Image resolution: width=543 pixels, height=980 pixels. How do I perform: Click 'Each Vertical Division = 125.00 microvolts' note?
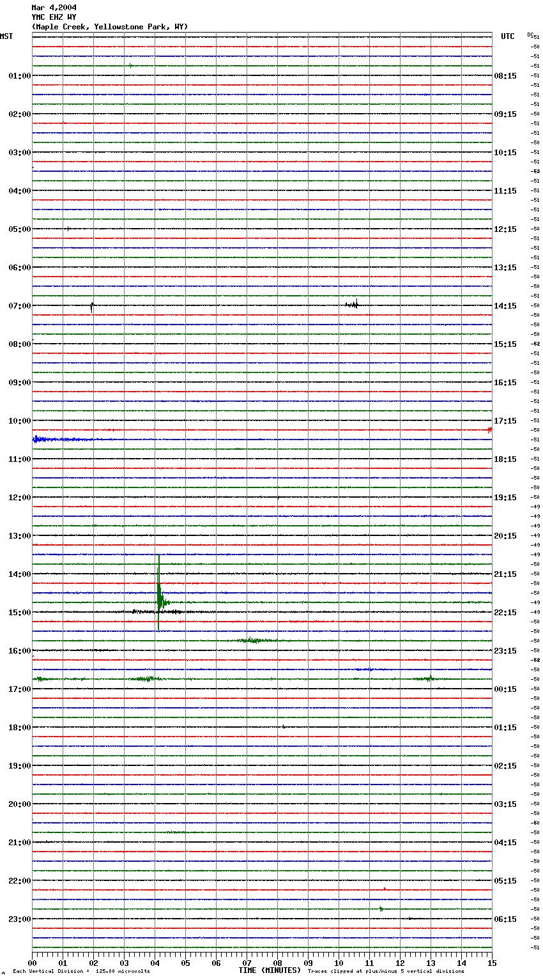click(81, 971)
